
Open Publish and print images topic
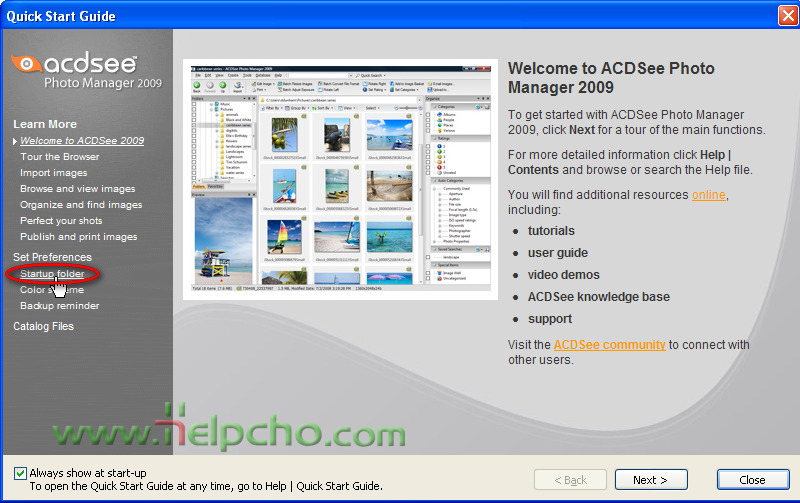79,237
